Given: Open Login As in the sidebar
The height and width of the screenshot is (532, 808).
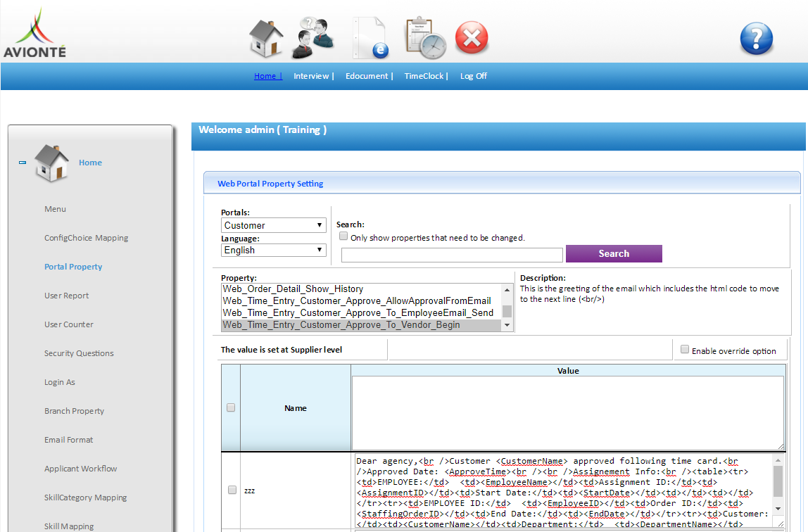Looking at the screenshot, I should [60, 382].
